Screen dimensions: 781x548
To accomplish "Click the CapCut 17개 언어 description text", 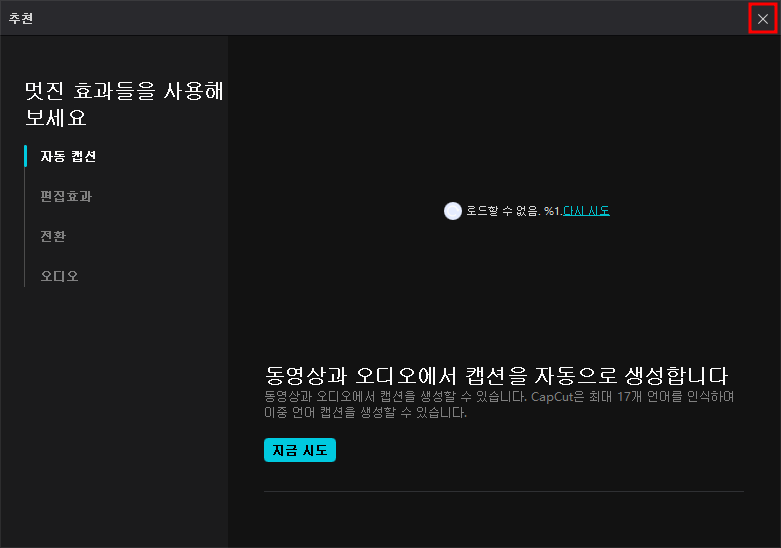I will (499, 405).
